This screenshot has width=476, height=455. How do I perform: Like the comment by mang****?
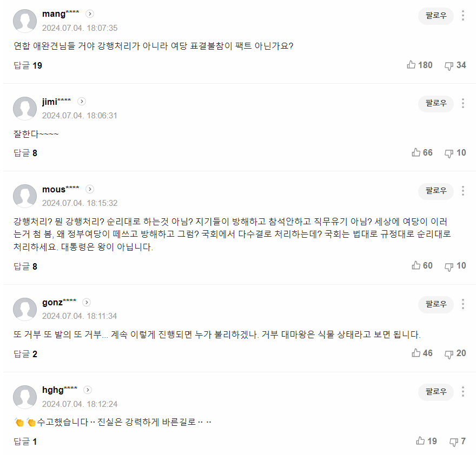pyautogui.click(x=412, y=65)
